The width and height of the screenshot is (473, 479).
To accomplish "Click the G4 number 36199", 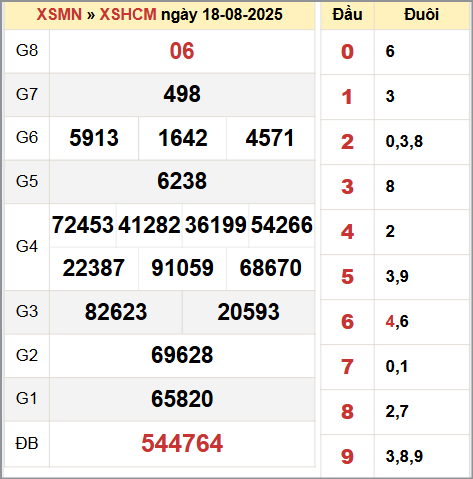I will (215, 225).
